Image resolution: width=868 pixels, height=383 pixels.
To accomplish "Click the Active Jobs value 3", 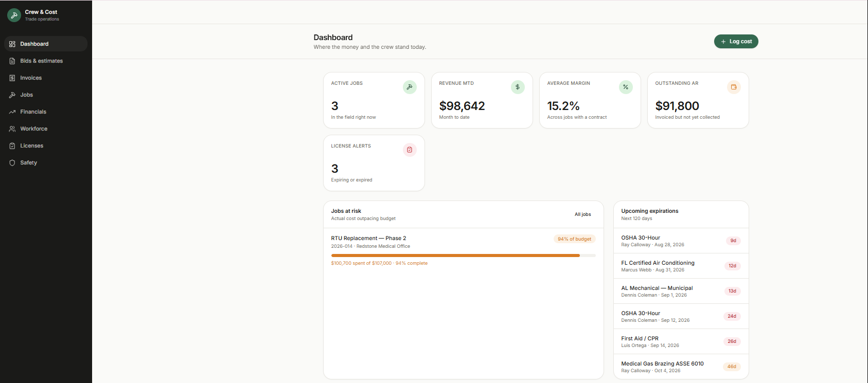I will pyautogui.click(x=335, y=106).
